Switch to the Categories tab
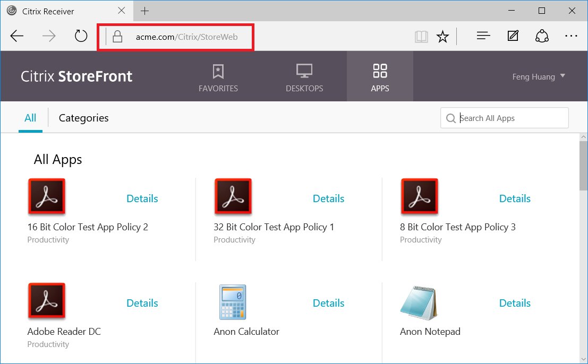This screenshot has width=588, height=364. click(x=83, y=118)
